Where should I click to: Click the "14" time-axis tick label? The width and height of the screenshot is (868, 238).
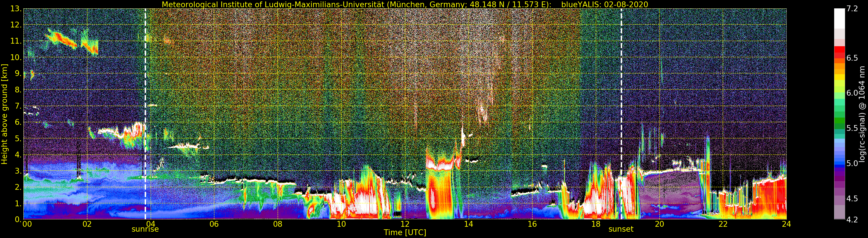point(468,224)
